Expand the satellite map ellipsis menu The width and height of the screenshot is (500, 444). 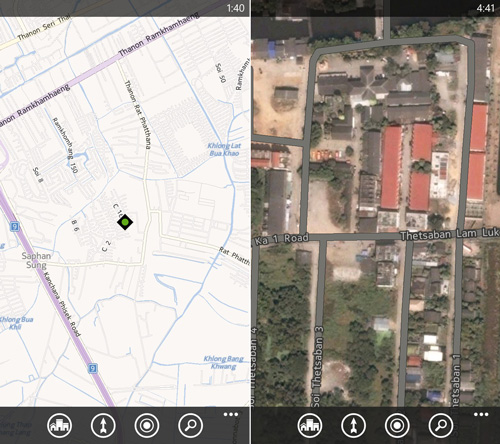click(x=481, y=414)
